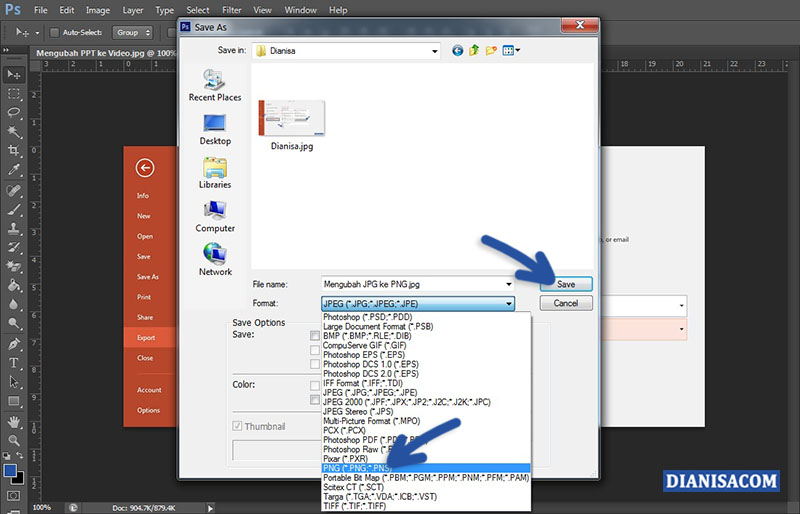Open the File menu
This screenshot has width=800, height=514.
pos(40,10)
